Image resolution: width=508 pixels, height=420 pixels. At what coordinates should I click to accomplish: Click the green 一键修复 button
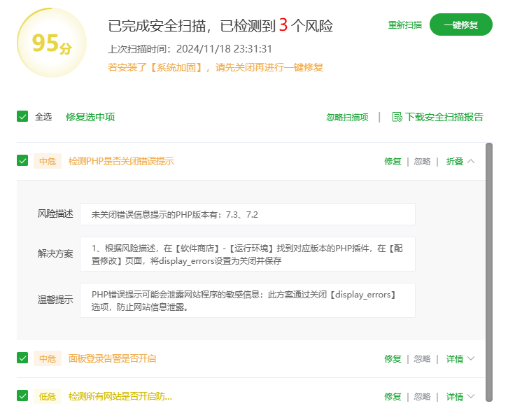(460, 24)
